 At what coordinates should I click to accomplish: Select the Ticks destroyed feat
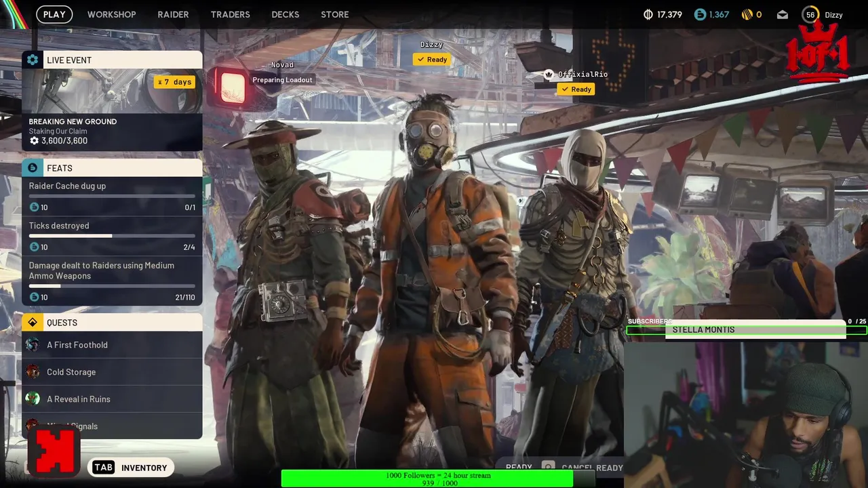(112, 237)
